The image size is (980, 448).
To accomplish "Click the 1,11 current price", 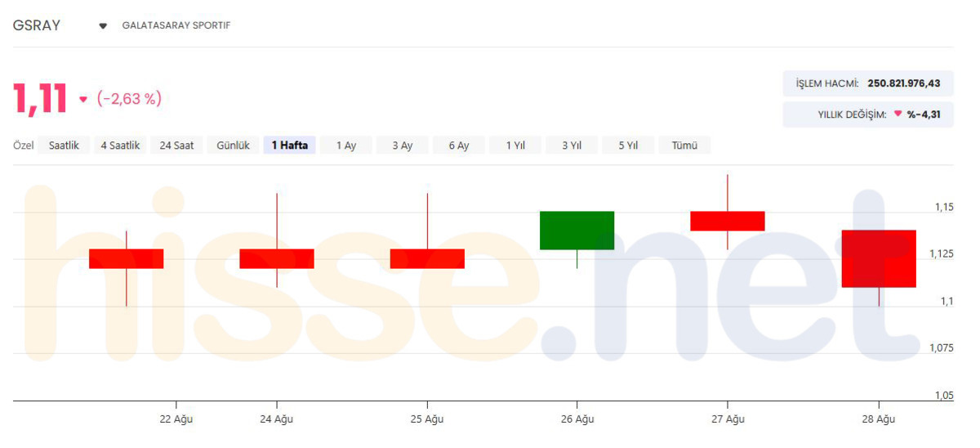I will pyautogui.click(x=40, y=99).
